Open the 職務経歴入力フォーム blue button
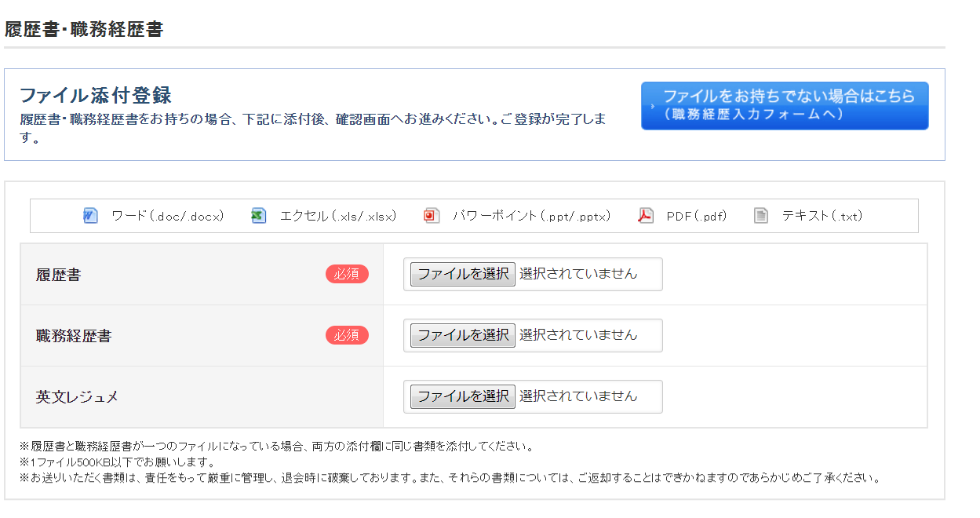Viewport: 980px width, 518px height. 785,105
